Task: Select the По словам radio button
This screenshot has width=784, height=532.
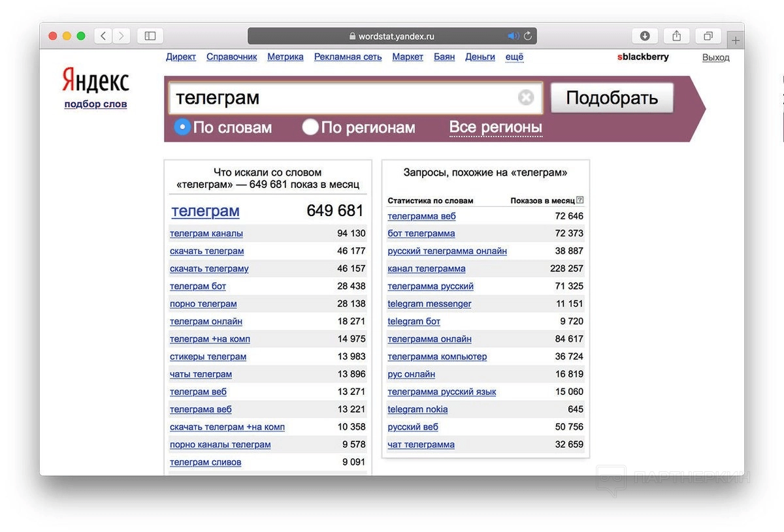Action: pos(182,127)
